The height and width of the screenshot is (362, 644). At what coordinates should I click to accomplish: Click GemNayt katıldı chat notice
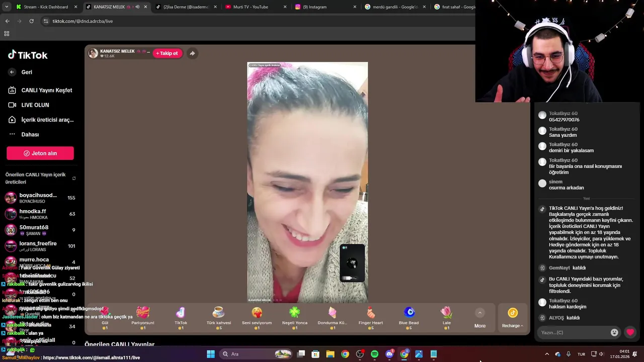(567, 268)
